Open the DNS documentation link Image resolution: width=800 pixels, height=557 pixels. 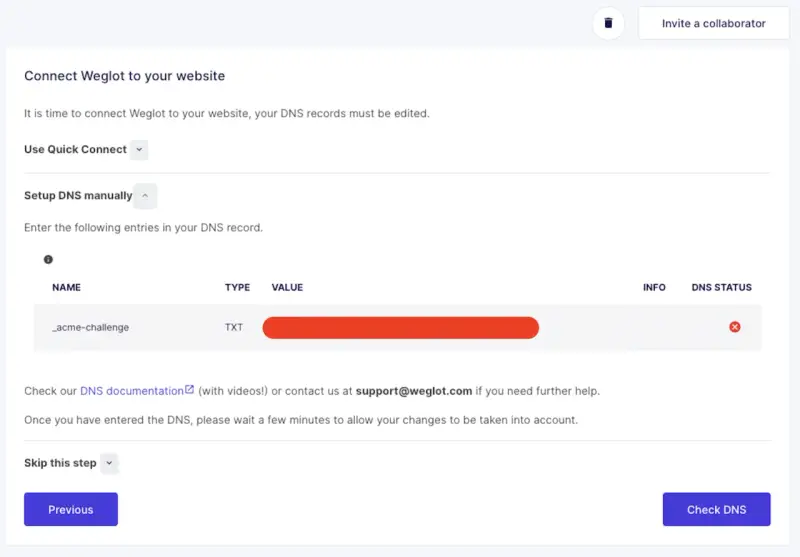[x=132, y=391]
